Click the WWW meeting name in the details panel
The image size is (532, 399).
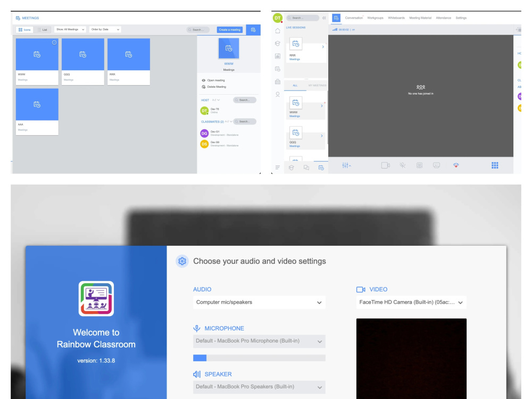pyautogui.click(x=229, y=64)
